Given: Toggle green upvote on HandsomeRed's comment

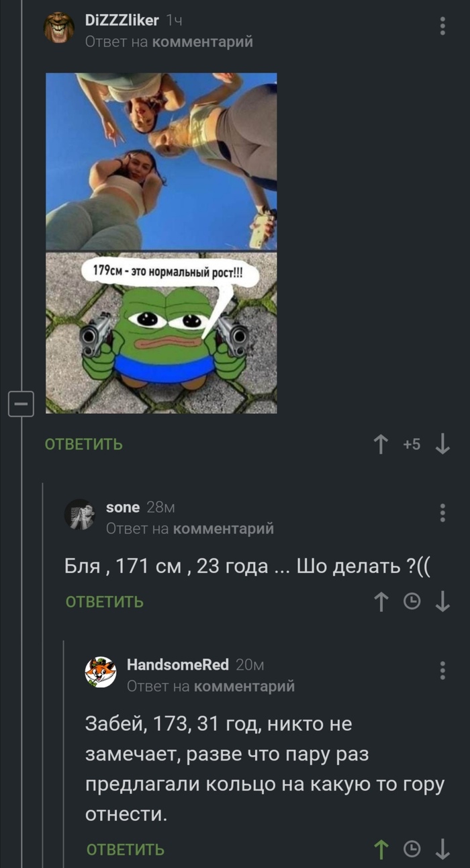Looking at the screenshot, I should (x=381, y=849).
